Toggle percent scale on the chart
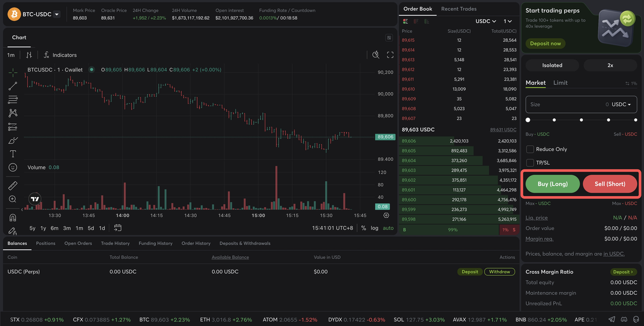 pyautogui.click(x=363, y=228)
